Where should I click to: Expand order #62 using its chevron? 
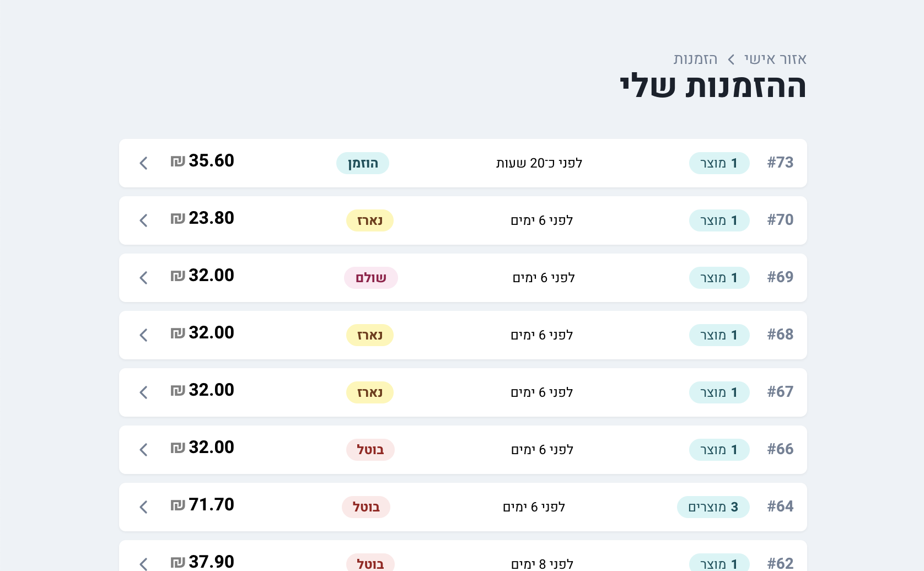click(x=143, y=563)
